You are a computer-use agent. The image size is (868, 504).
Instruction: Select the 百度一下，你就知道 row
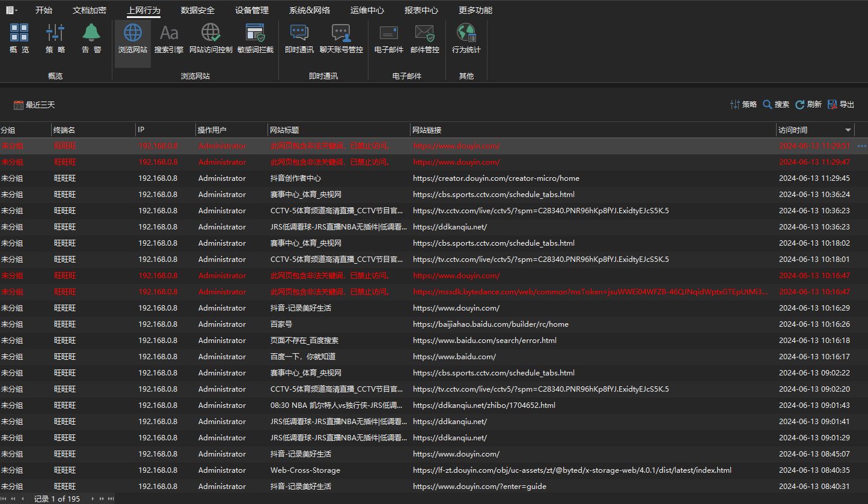[x=434, y=357]
